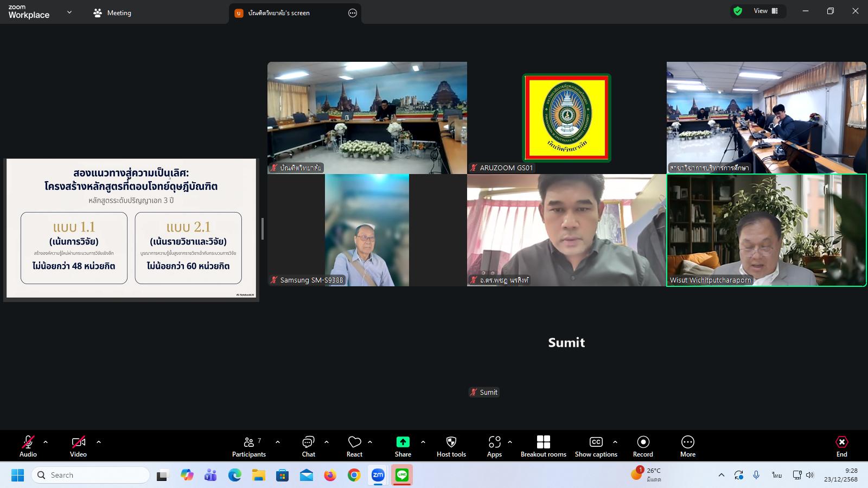Open the Chat panel
The image size is (868, 488).
click(308, 446)
